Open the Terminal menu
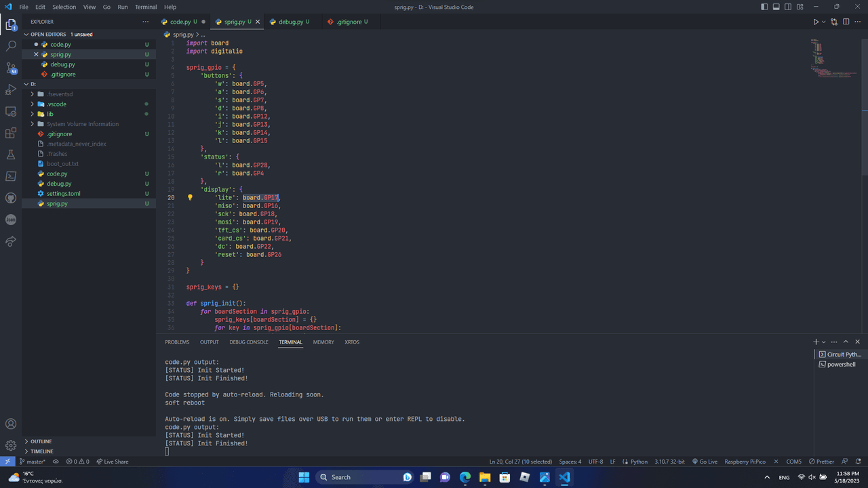868x488 pixels. point(146,7)
